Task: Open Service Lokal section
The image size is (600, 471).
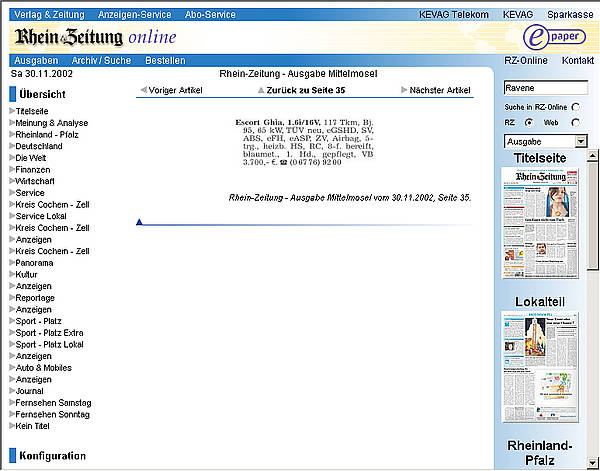Action: coord(41,216)
